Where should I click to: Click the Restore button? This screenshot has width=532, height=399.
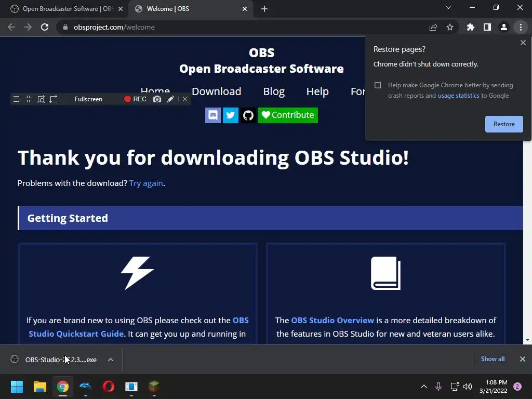(x=504, y=124)
